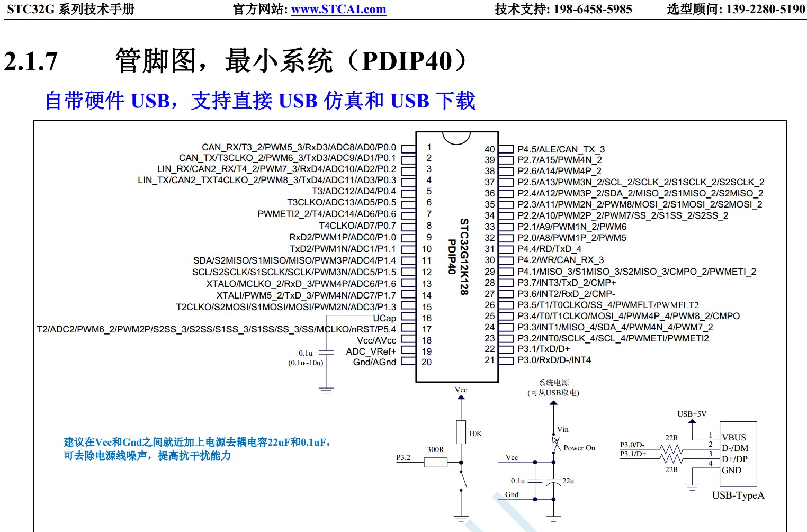The width and height of the screenshot is (807, 532).
Task: Click the 300R resistor symbol
Action: tap(436, 463)
